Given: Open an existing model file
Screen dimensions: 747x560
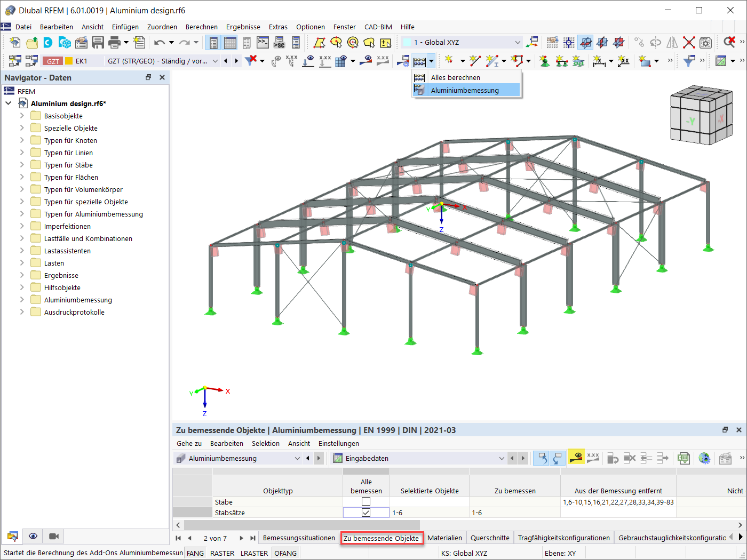Looking at the screenshot, I should pyautogui.click(x=32, y=43).
